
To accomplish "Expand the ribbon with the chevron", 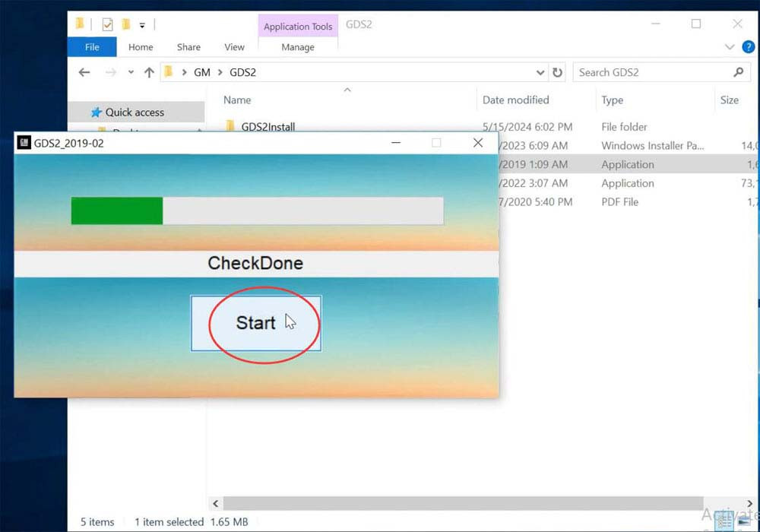I will click(x=730, y=47).
